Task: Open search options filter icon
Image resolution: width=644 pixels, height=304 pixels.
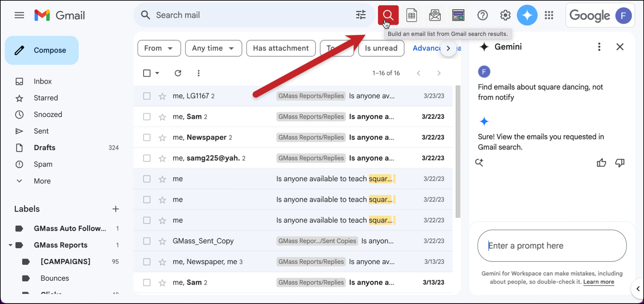Action: coord(361,15)
